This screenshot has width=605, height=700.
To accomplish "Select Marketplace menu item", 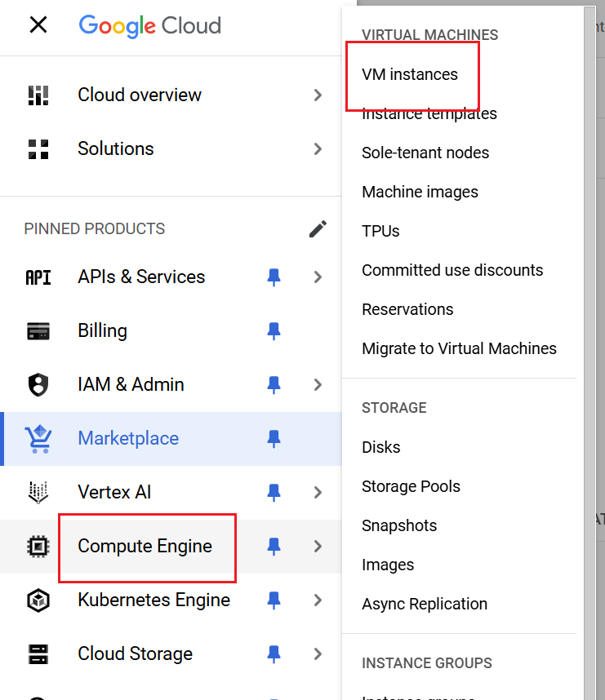I will 171,438.
